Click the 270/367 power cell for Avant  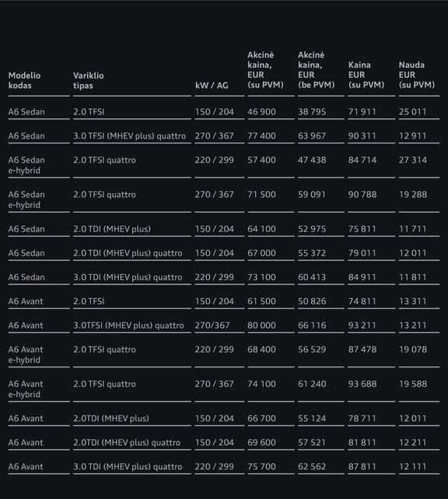coord(212,325)
